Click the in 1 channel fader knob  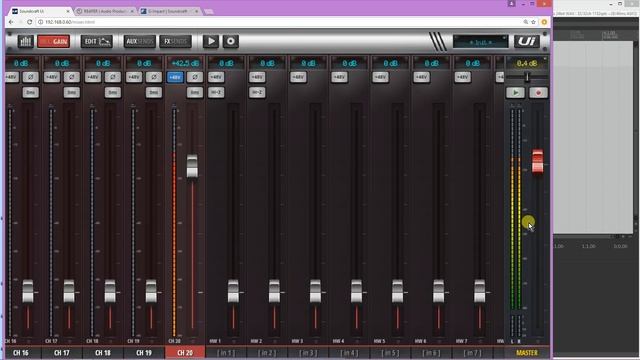click(x=233, y=291)
